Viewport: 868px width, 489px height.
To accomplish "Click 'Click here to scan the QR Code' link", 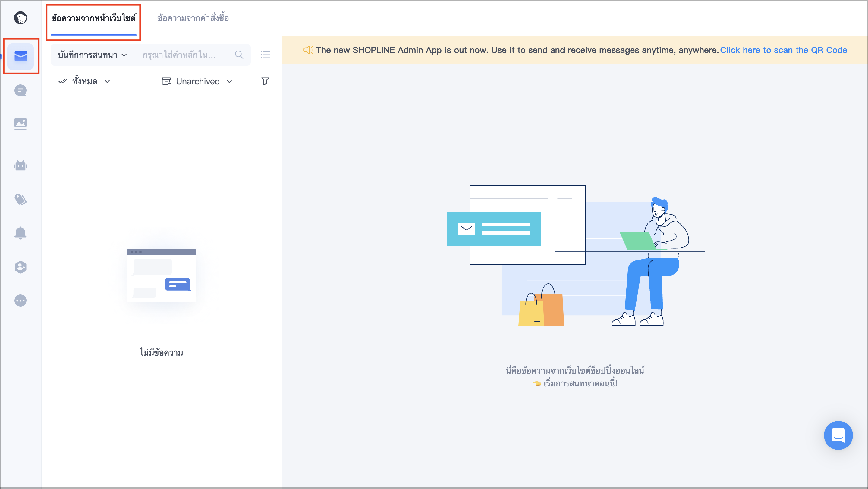I will pyautogui.click(x=783, y=50).
